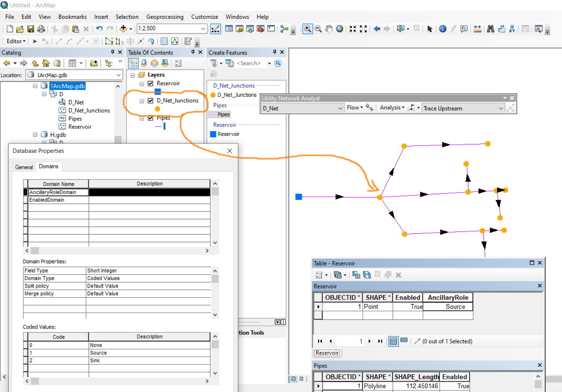Go back to previous extent
Screen dimensions: 562x392
pos(377,29)
